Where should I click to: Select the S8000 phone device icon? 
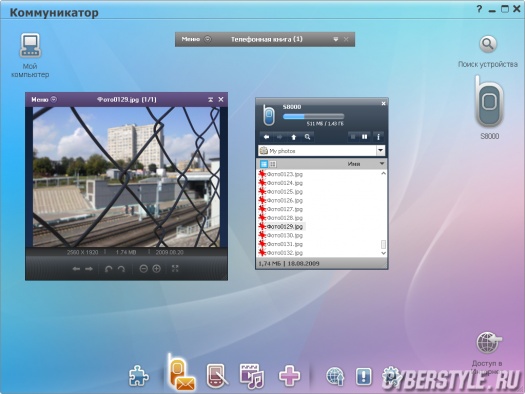[490, 101]
